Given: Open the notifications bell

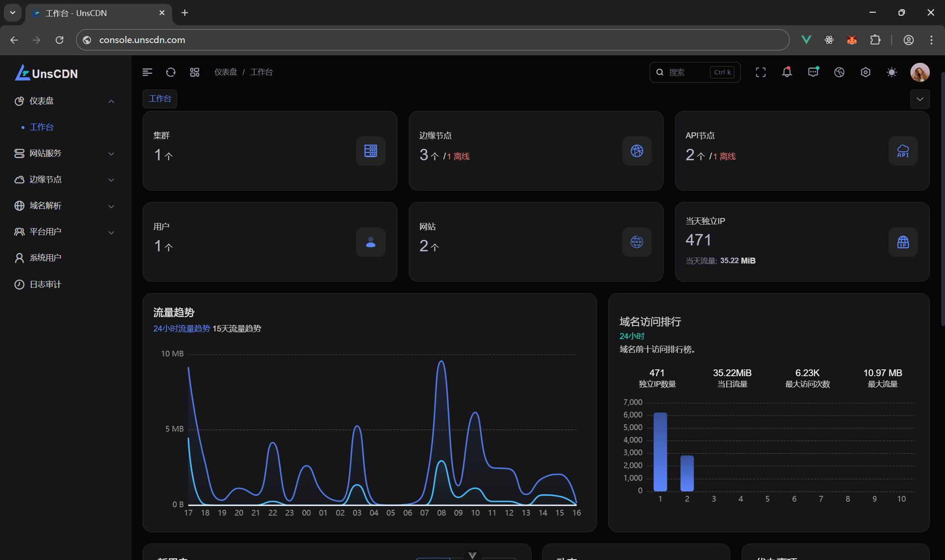Looking at the screenshot, I should [787, 72].
